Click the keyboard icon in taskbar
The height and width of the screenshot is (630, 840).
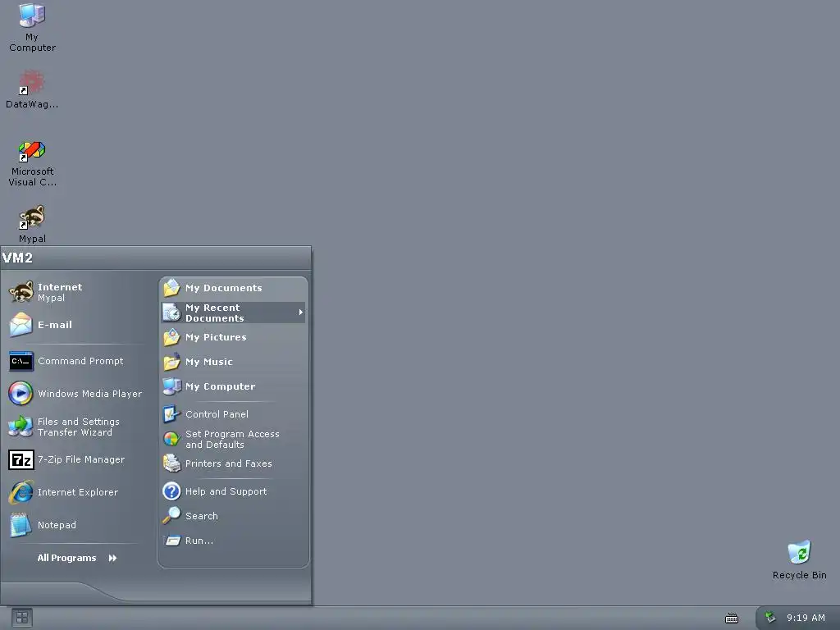point(731,619)
